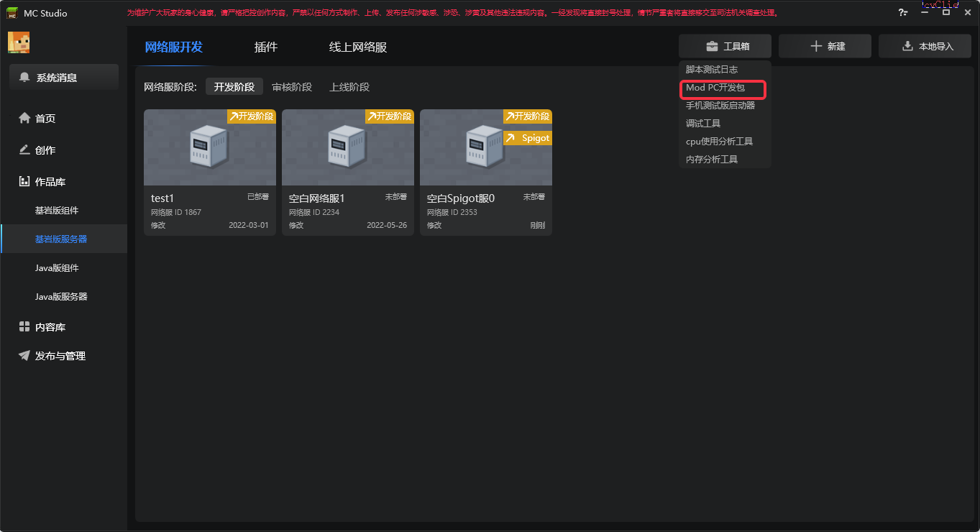Click the 空白网络服1 server name

317,198
